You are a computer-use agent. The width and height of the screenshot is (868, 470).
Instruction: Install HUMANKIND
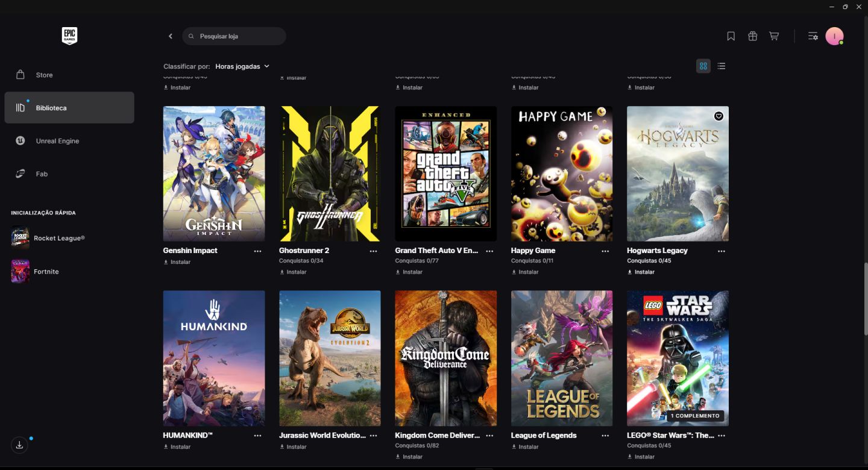[177, 447]
